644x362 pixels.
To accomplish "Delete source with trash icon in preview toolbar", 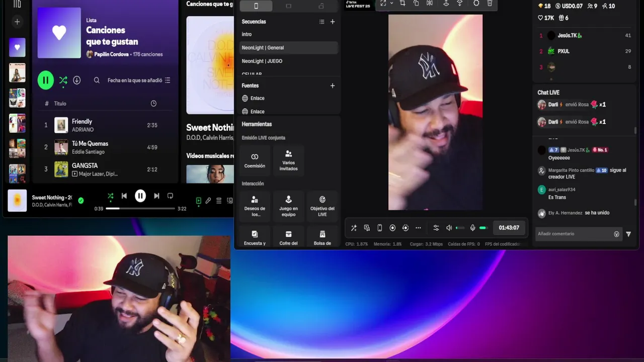I will pos(490,3).
